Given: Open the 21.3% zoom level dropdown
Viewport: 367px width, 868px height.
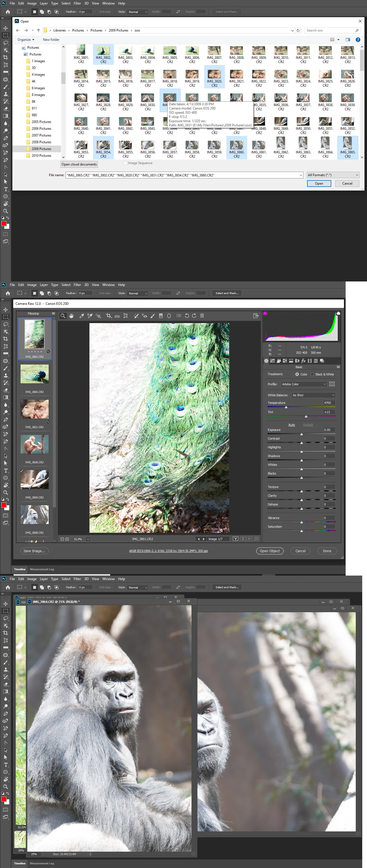Looking at the screenshot, I should pyautogui.click(x=88, y=539).
